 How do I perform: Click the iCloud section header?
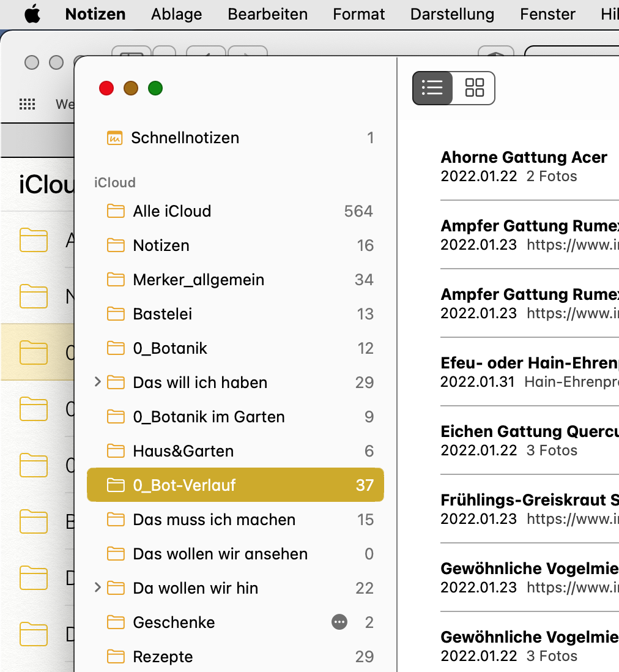[115, 182]
